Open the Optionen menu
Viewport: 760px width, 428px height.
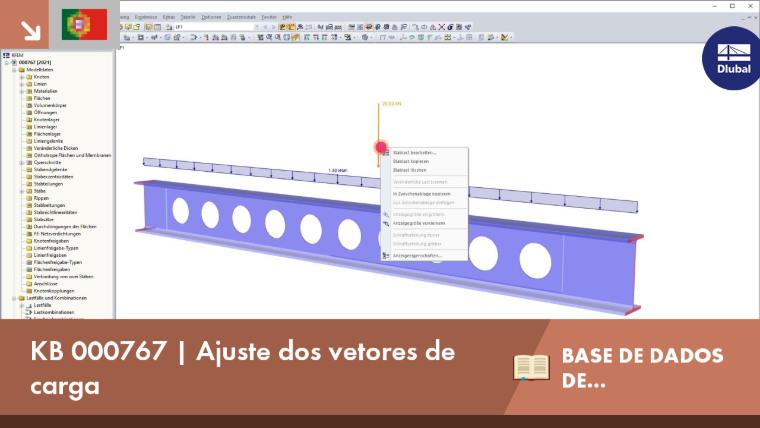tap(211, 17)
